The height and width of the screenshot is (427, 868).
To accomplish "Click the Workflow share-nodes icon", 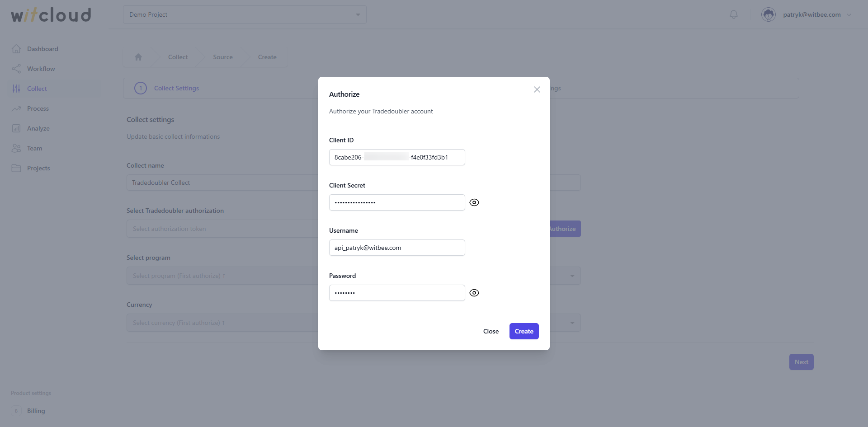I will (x=16, y=69).
